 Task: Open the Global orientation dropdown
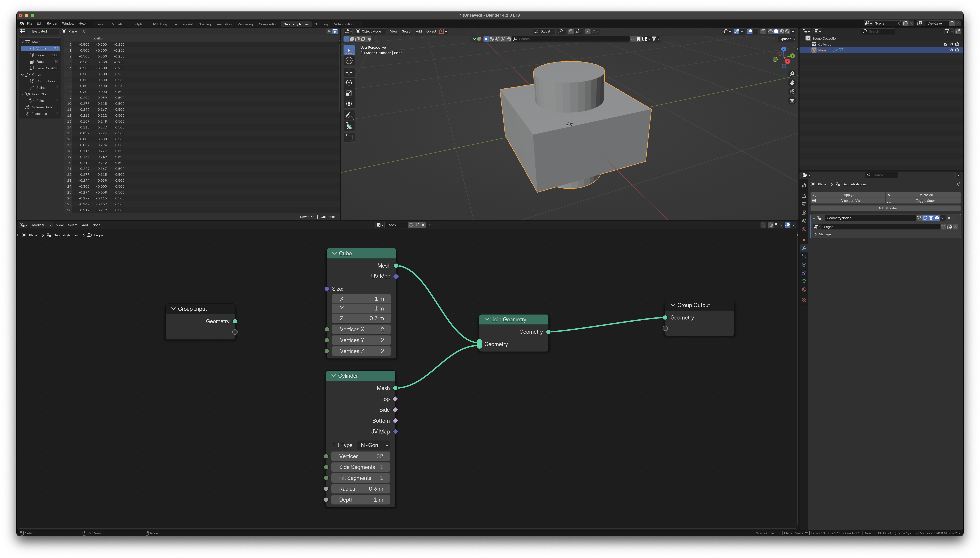point(544,31)
